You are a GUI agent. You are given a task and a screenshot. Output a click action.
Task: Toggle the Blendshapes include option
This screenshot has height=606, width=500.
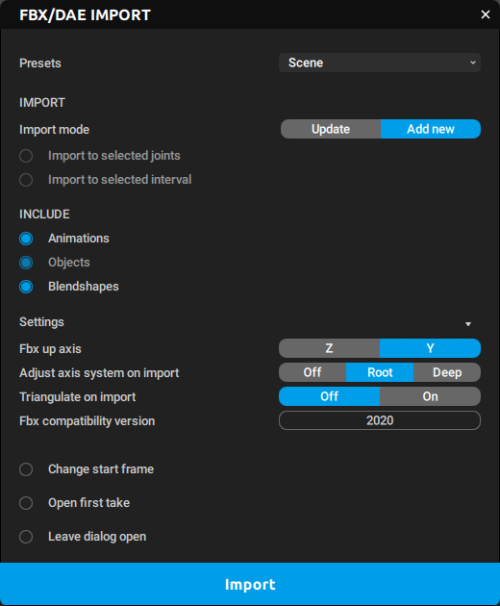point(26,287)
